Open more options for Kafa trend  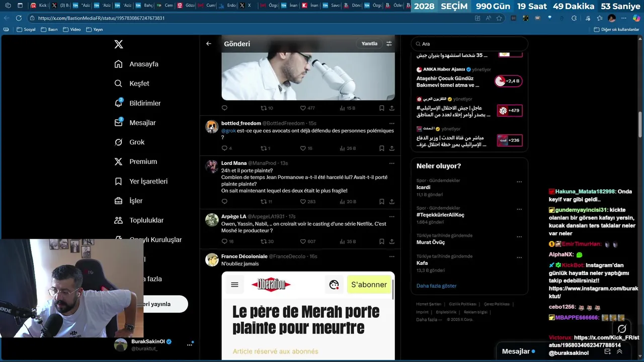[519, 257]
